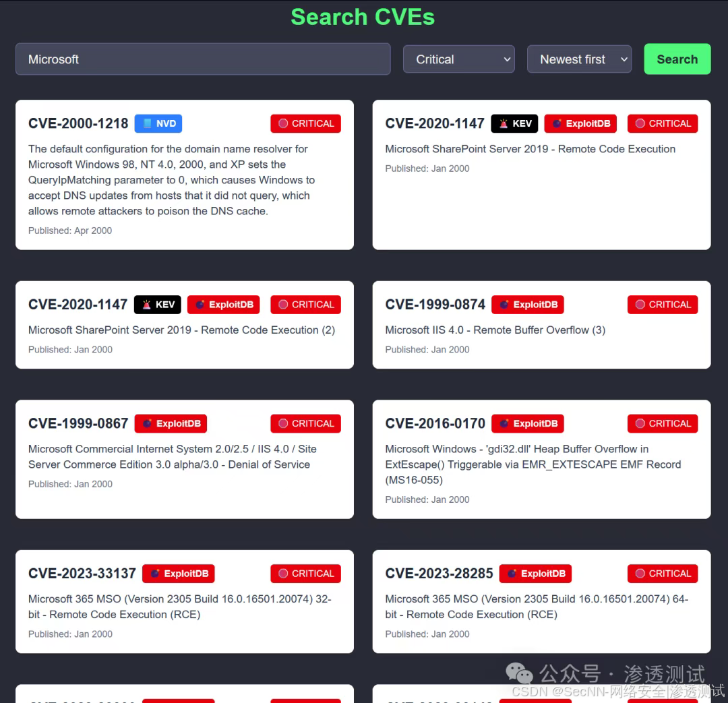This screenshot has height=703, width=728.
Task: Open CVE-2023-33137 title
Action: click(82, 574)
